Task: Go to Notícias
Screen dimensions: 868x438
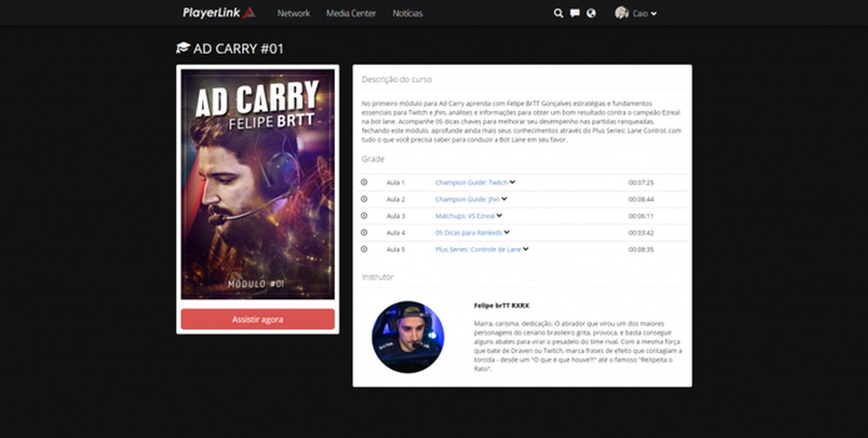Action: pyautogui.click(x=407, y=13)
